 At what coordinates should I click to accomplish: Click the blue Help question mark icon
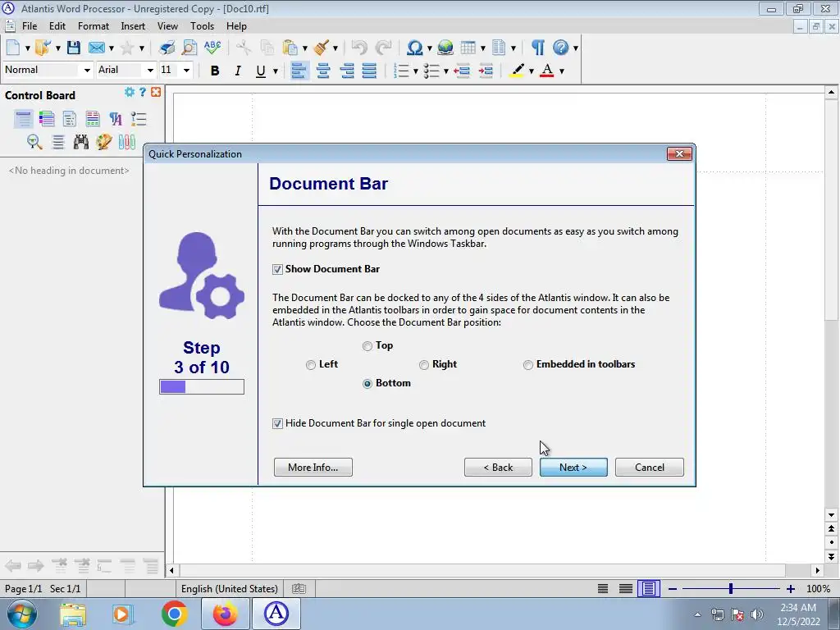(x=560, y=48)
